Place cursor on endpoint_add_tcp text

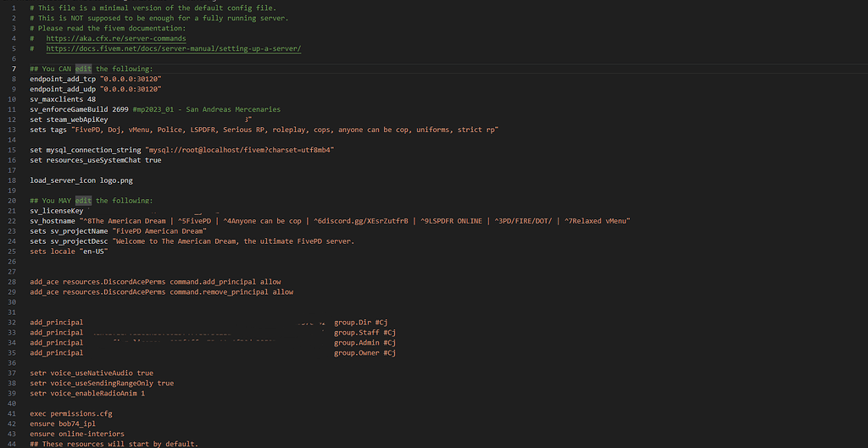(x=63, y=79)
